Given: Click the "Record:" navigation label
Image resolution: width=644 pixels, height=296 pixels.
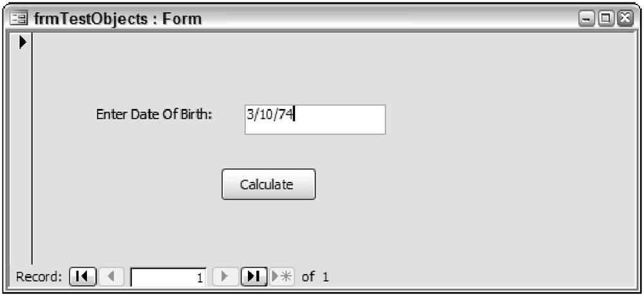Looking at the screenshot, I should pyautogui.click(x=39, y=277).
